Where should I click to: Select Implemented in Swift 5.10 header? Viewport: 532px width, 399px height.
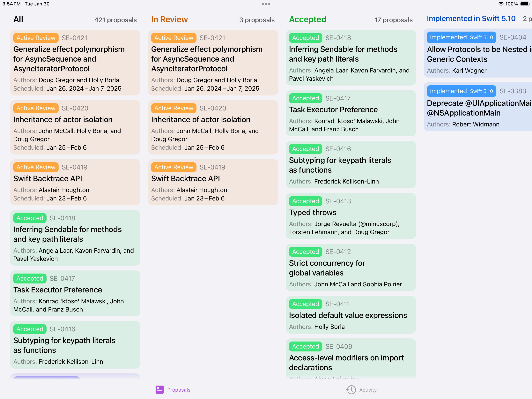(471, 19)
